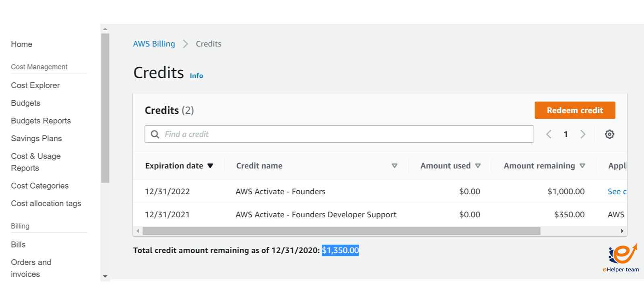Open the table preferences gear icon
This screenshot has width=644, height=285.
pyautogui.click(x=609, y=134)
